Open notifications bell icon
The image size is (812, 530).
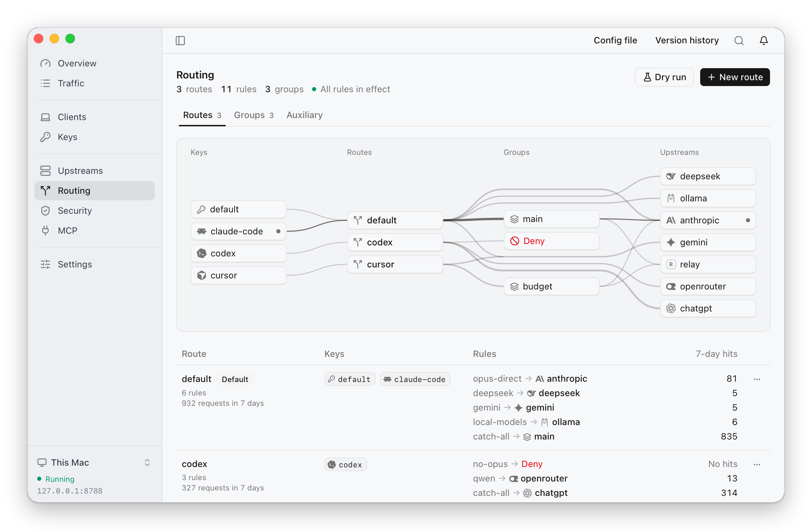[764, 41]
